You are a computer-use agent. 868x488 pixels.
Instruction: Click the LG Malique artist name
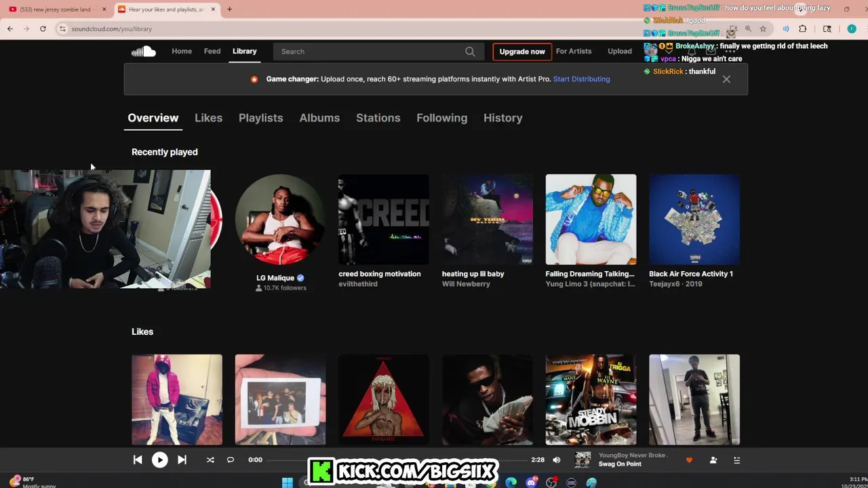(x=275, y=278)
